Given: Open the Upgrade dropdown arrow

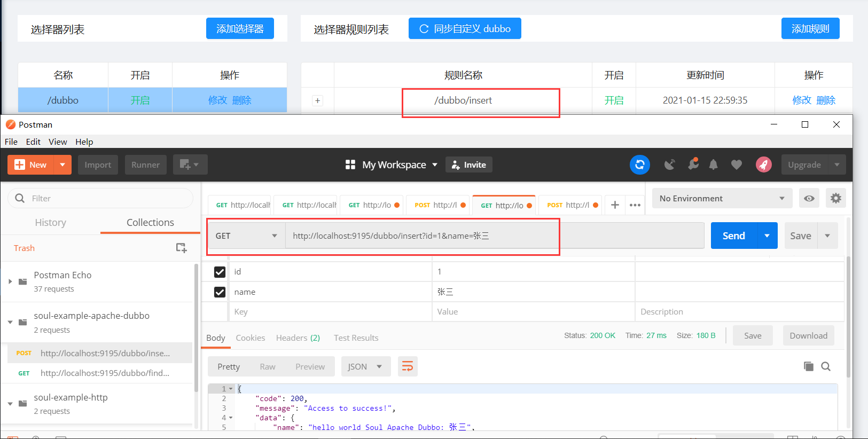Looking at the screenshot, I should (837, 164).
